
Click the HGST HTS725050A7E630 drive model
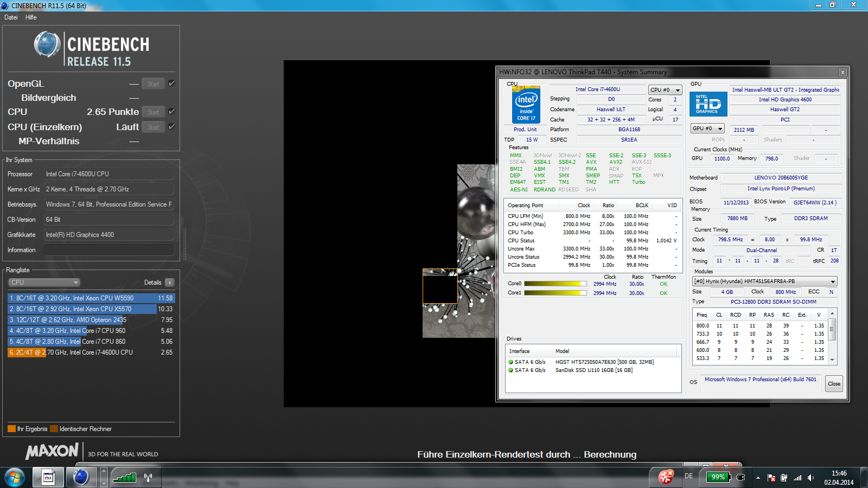click(x=604, y=362)
